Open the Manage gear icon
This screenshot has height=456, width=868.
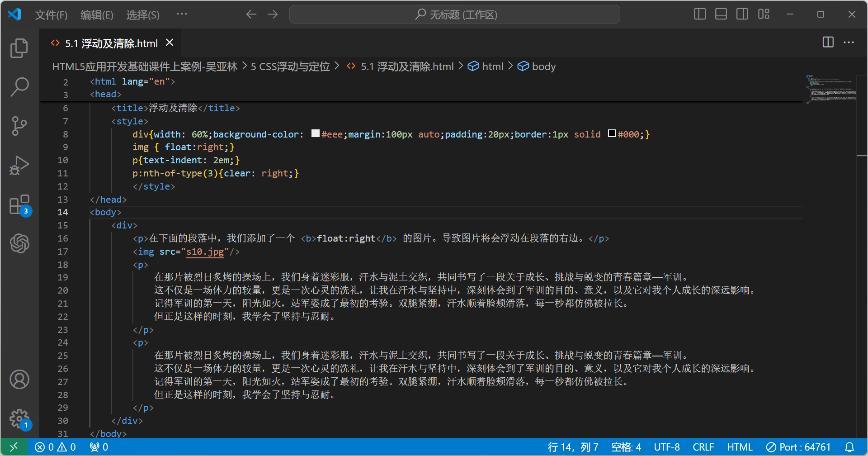(x=19, y=418)
